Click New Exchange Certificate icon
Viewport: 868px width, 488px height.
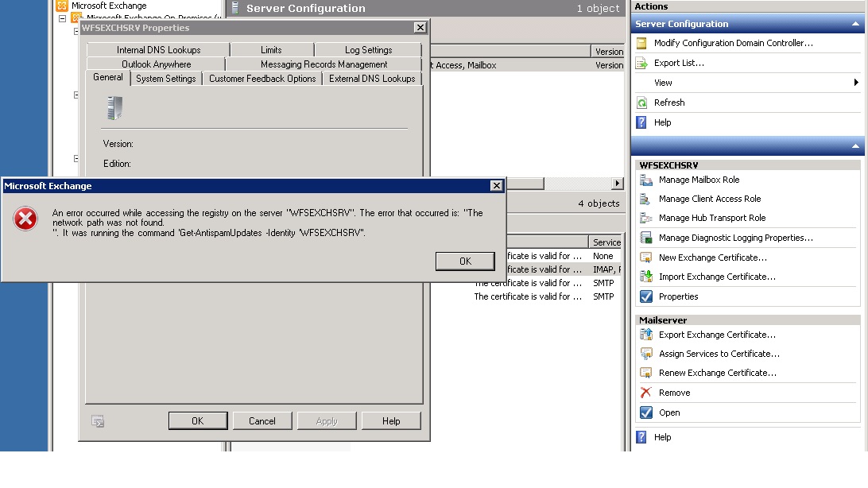click(646, 258)
